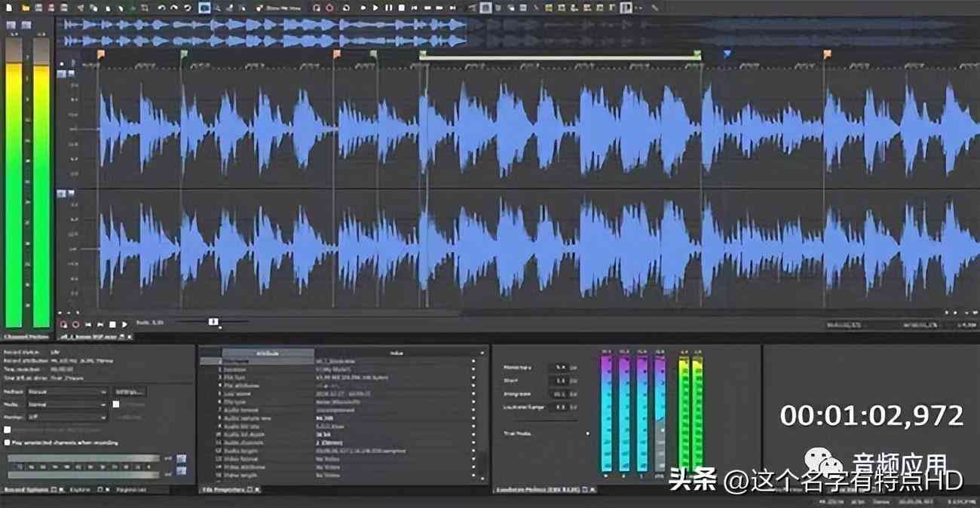The width and height of the screenshot is (980, 508).
Task: Click the Loudness Range value field
Action: coord(560,407)
